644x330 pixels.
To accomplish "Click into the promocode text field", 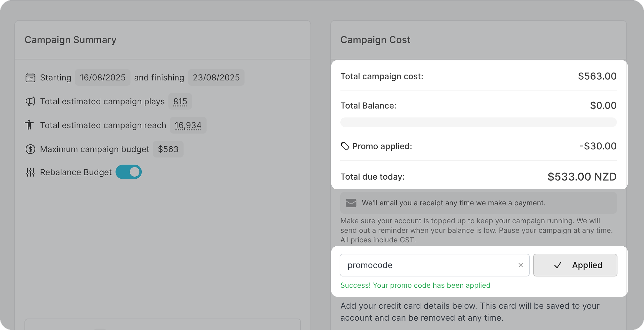I will 428,265.
